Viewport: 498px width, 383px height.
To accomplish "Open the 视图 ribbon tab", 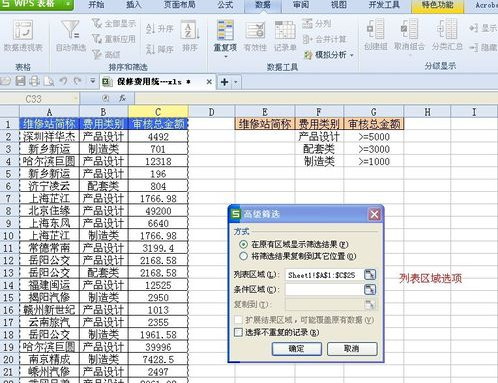I will click(x=339, y=5).
